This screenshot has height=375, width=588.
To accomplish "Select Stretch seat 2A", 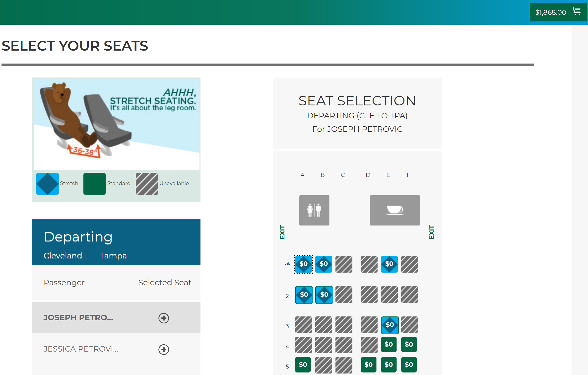I will 304,295.
